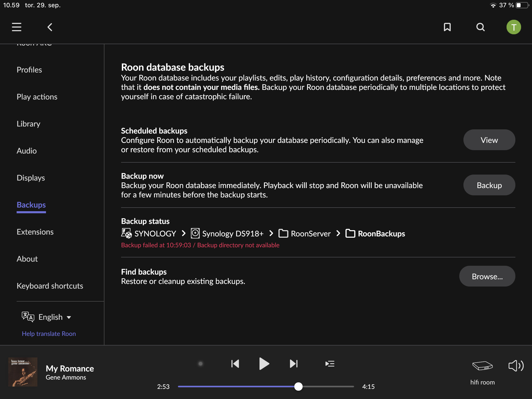The height and width of the screenshot is (399, 532).
Task: Click the track seek slider knob
Action: (x=298, y=387)
